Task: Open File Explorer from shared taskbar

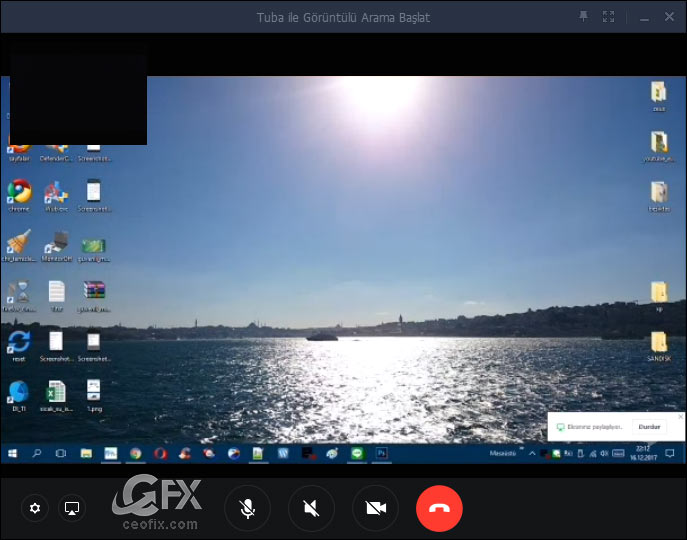Action: pos(86,453)
